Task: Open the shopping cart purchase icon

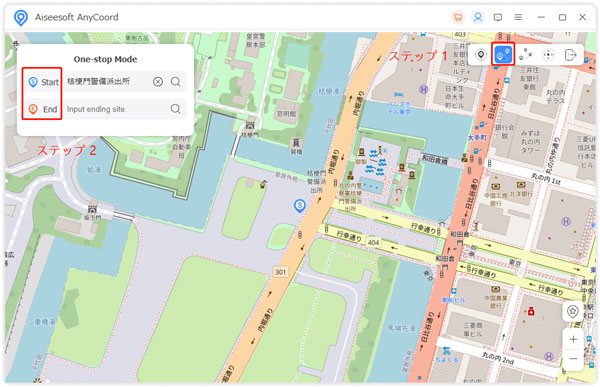Action: [457, 17]
